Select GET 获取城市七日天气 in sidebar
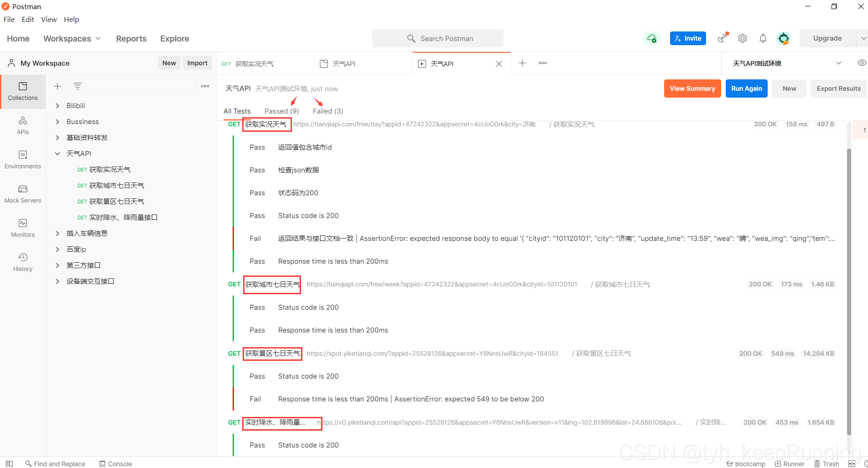Viewport: 868px width, 468px height. point(111,185)
